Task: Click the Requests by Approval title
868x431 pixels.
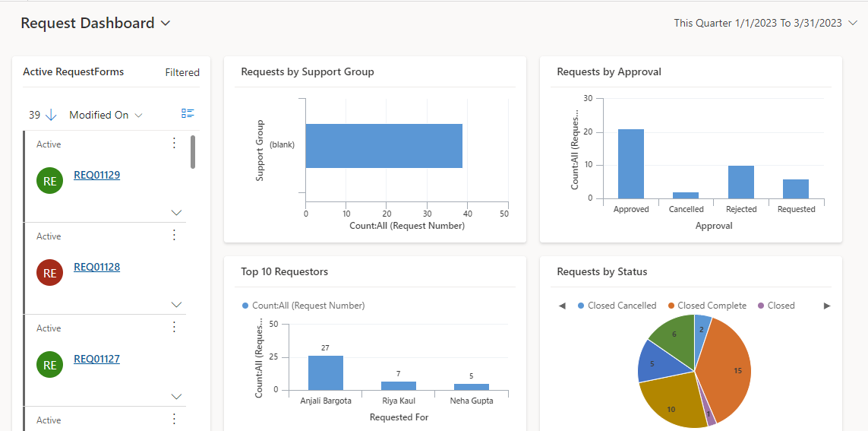Action: pos(609,71)
